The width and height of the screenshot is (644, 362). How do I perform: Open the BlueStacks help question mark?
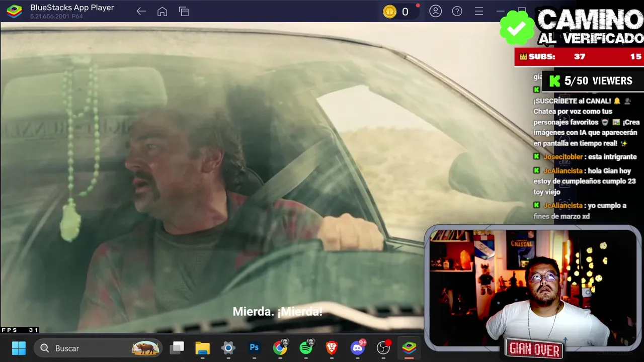coord(457,11)
